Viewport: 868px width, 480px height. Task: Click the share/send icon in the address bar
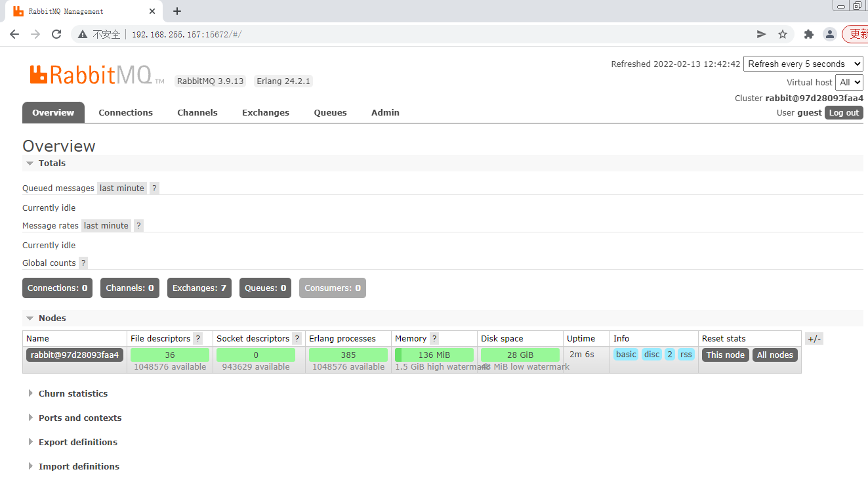[x=761, y=34]
